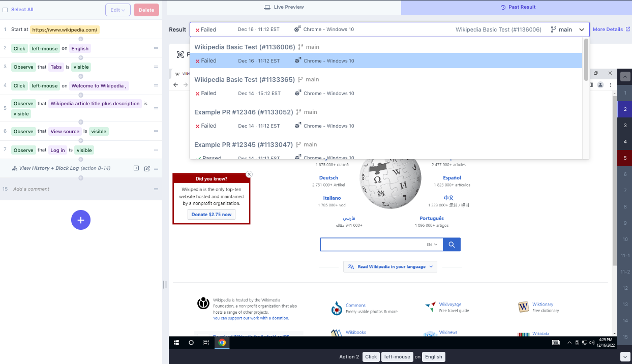Click the Log in element tag in step 7

(57, 150)
